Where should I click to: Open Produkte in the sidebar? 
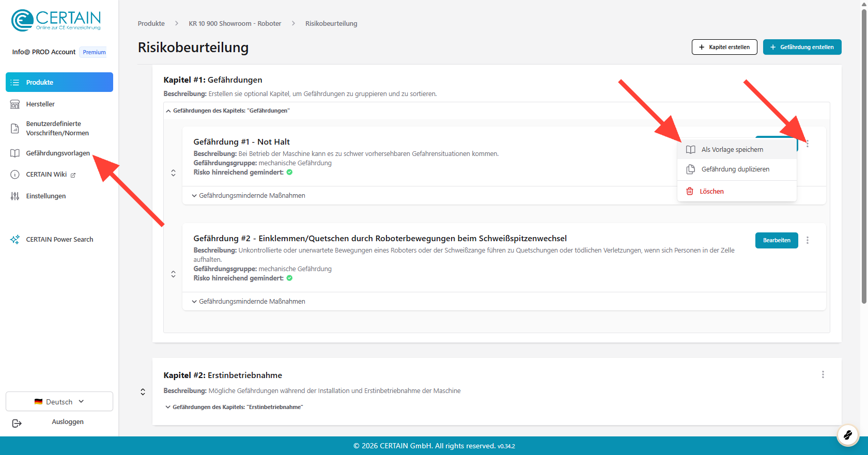[x=59, y=82]
